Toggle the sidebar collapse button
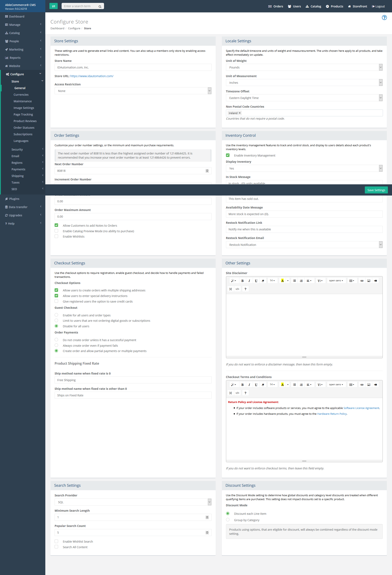The height and width of the screenshot is (575, 392). pyautogui.click(x=53, y=6)
